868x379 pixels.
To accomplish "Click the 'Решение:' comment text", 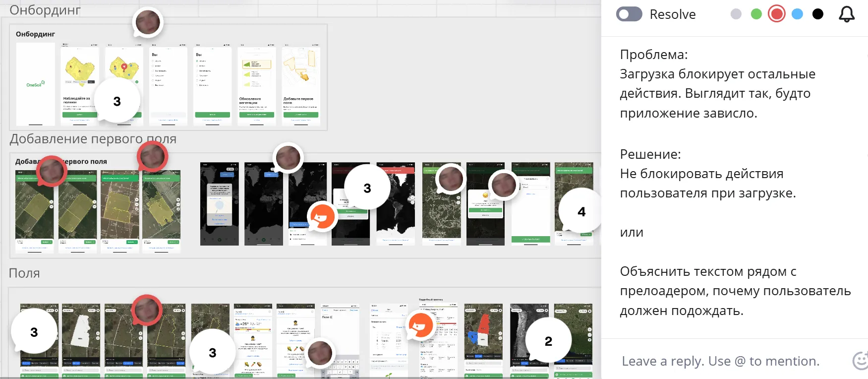I will coord(650,154).
